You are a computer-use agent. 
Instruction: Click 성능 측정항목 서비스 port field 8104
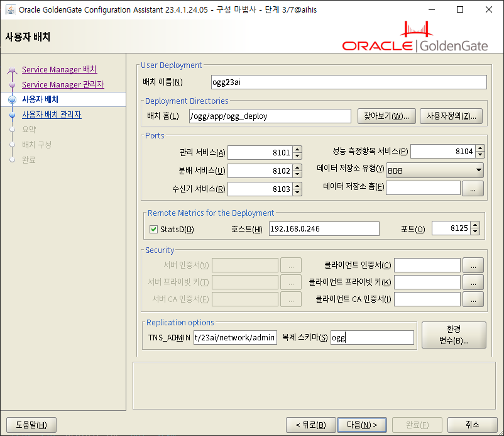pos(443,151)
